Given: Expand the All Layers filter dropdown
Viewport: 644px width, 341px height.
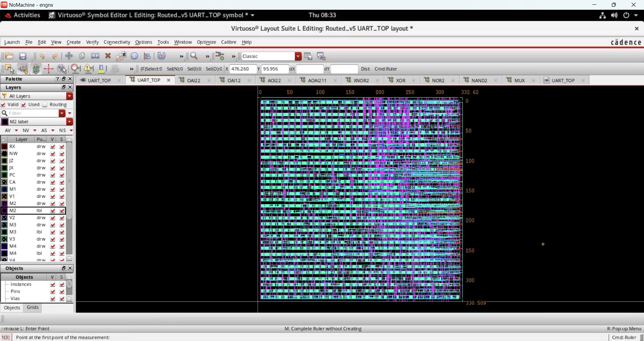Looking at the screenshot, I should coord(69,96).
